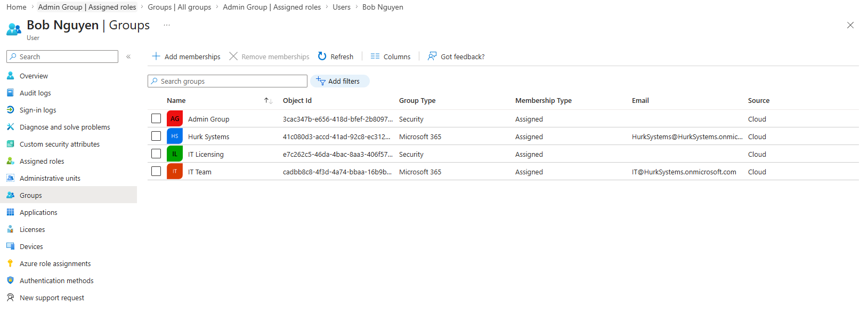The image size is (868, 313).
Task: Check the IT Licensing row checkbox
Action: point(156,154)
